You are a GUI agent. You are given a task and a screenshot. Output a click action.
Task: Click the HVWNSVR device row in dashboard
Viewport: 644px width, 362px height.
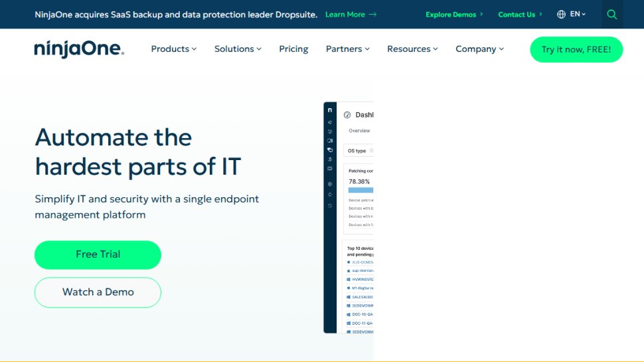pyautogui.click(x=361, y=280)
